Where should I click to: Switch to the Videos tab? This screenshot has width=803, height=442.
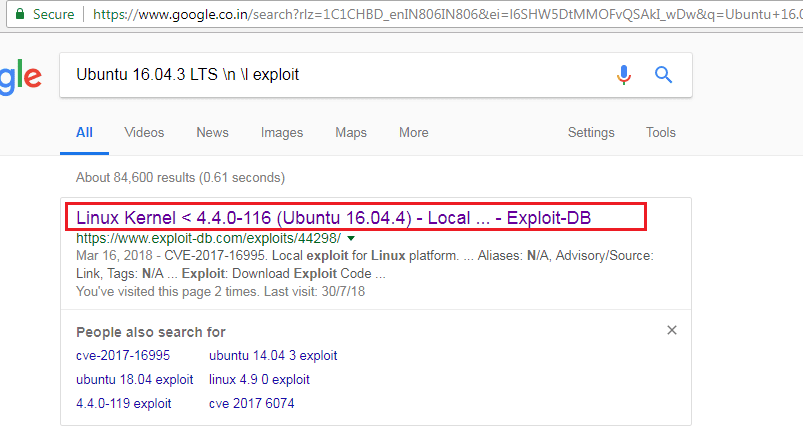pyautogui.click(x=144, y=132)
